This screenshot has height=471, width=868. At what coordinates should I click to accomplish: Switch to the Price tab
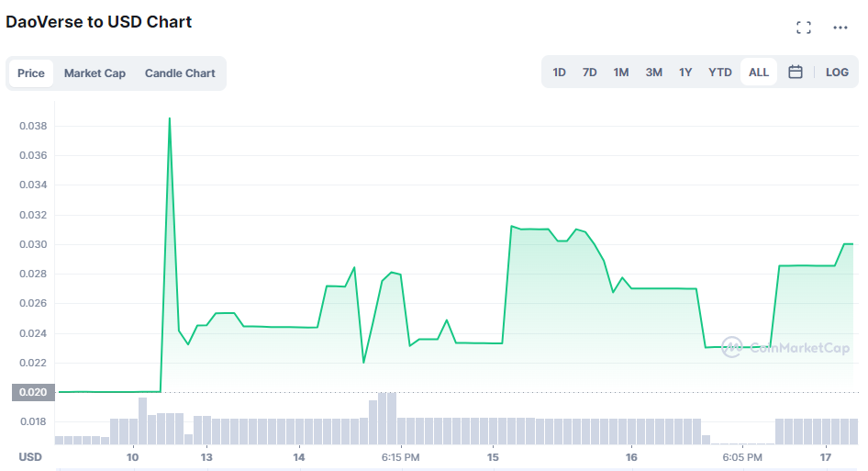click(31, 73)
